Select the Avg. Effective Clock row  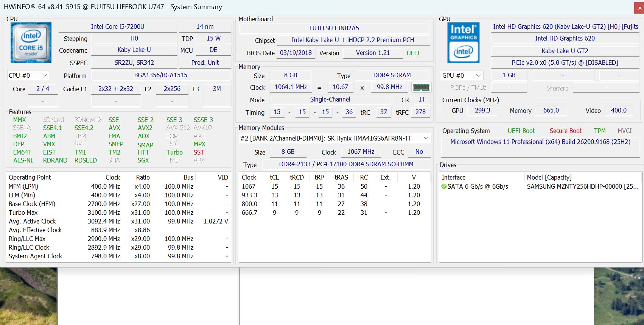click(x=118, y=230)
